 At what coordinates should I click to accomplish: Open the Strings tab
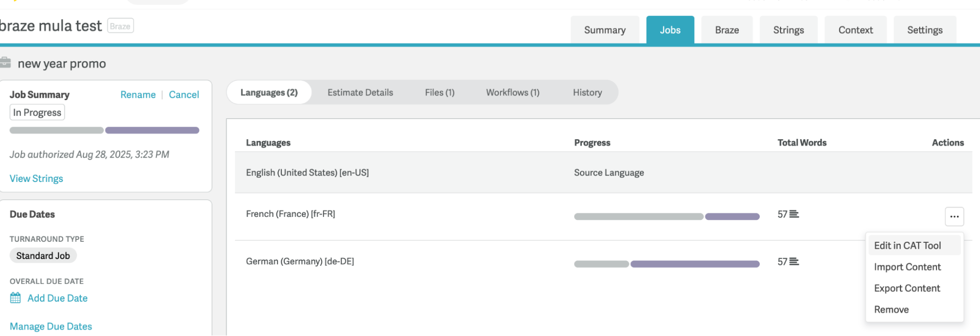[x=788, y=30]
